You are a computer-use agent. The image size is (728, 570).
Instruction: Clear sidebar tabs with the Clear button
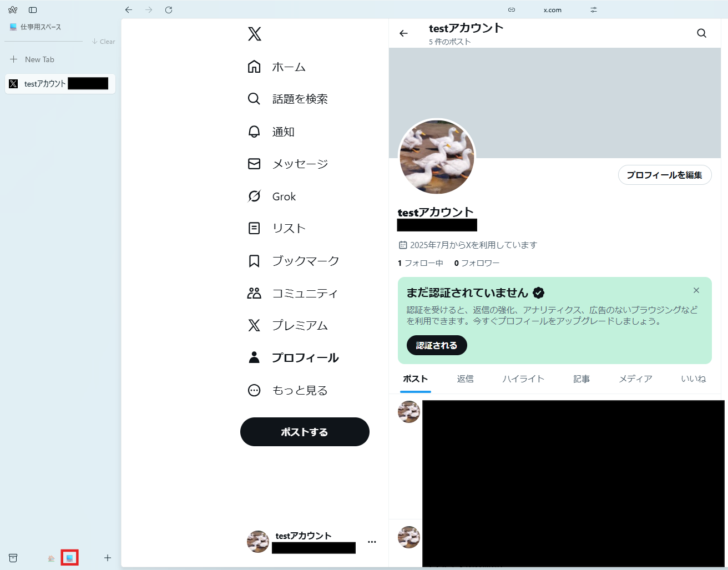(104, 42)
